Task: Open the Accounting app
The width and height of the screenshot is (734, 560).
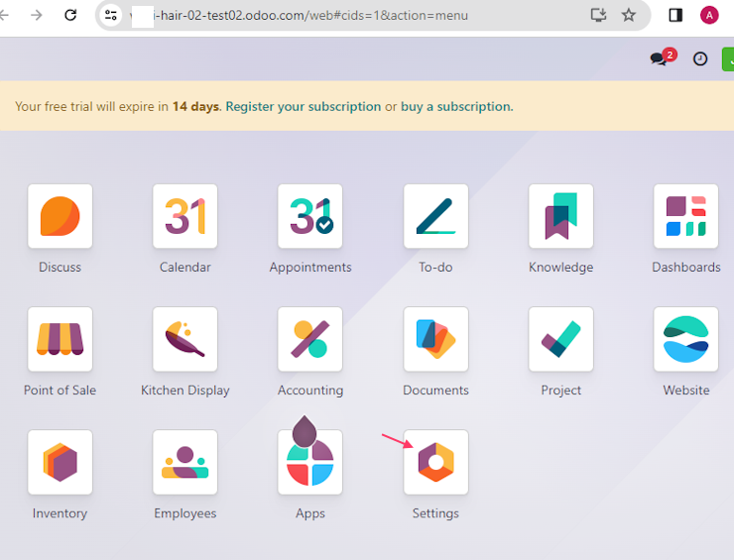Action: pos(309,339)
